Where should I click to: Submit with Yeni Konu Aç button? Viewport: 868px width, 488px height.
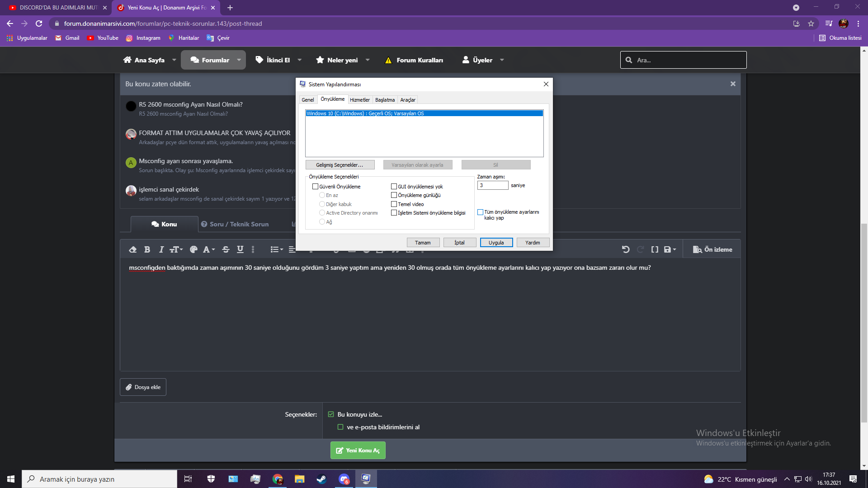[358, 450]
